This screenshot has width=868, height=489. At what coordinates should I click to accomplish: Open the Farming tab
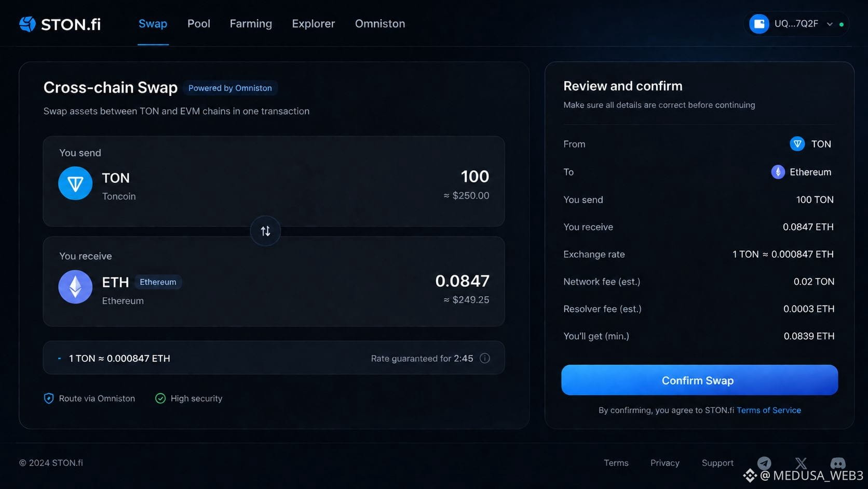tap(251, 23)
